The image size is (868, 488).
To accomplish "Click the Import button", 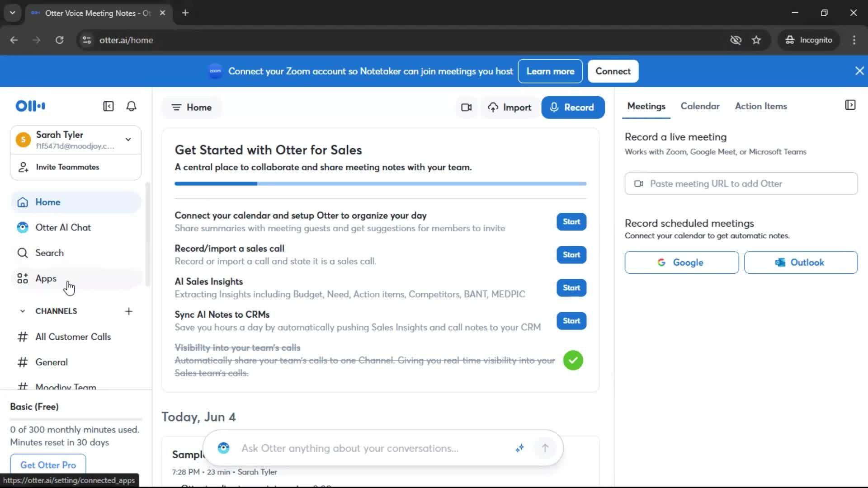I will [509, 108].
